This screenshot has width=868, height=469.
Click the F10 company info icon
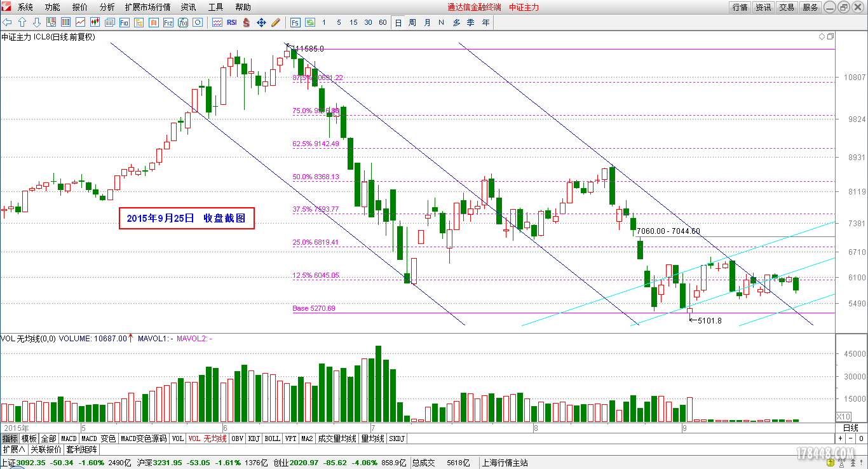coord(124,22)
